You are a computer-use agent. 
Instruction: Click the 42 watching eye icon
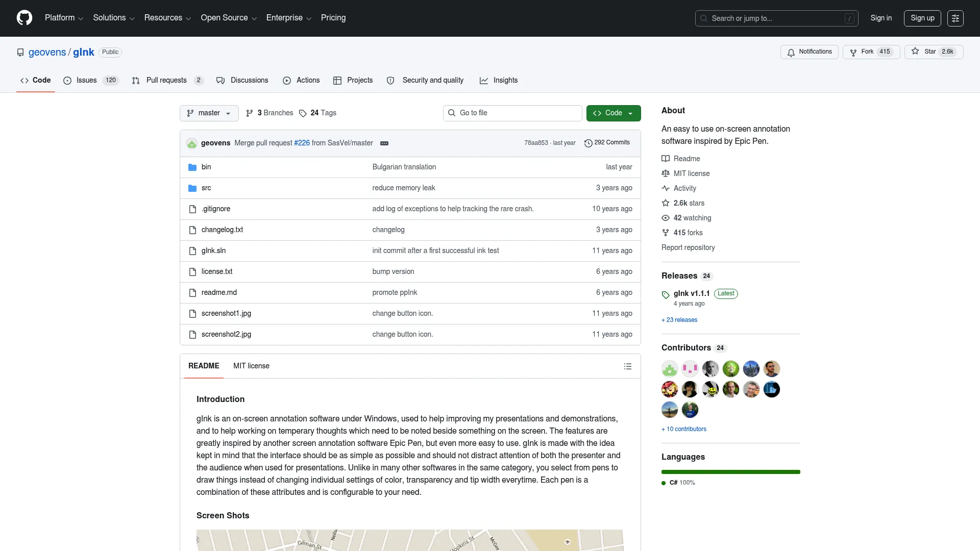(x=666, y=218)
